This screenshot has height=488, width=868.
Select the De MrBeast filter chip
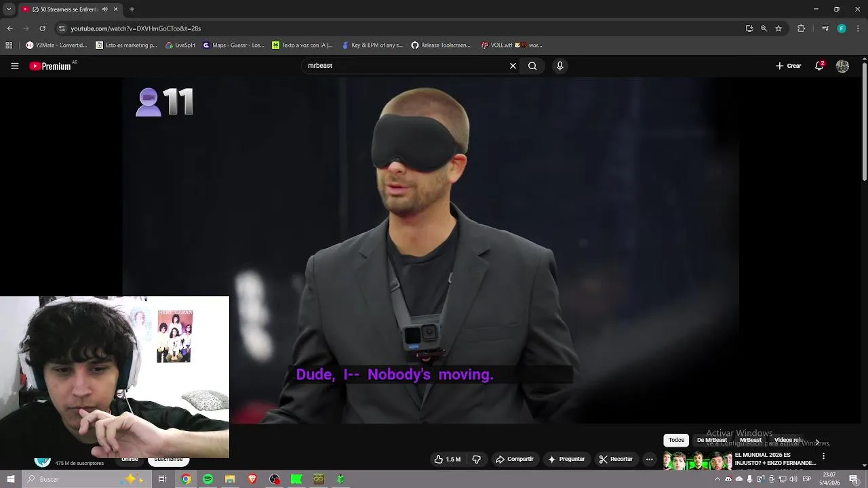coord(711,440)
